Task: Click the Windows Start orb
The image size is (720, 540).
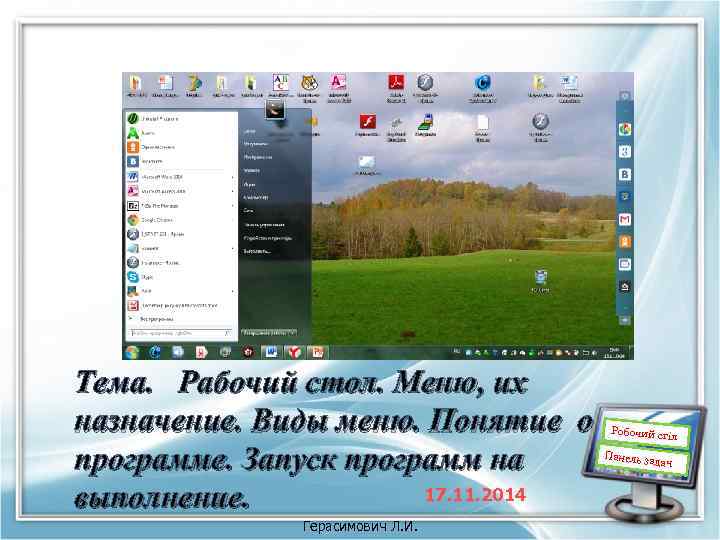Action: pyautogui.click(x=132, y=352)
